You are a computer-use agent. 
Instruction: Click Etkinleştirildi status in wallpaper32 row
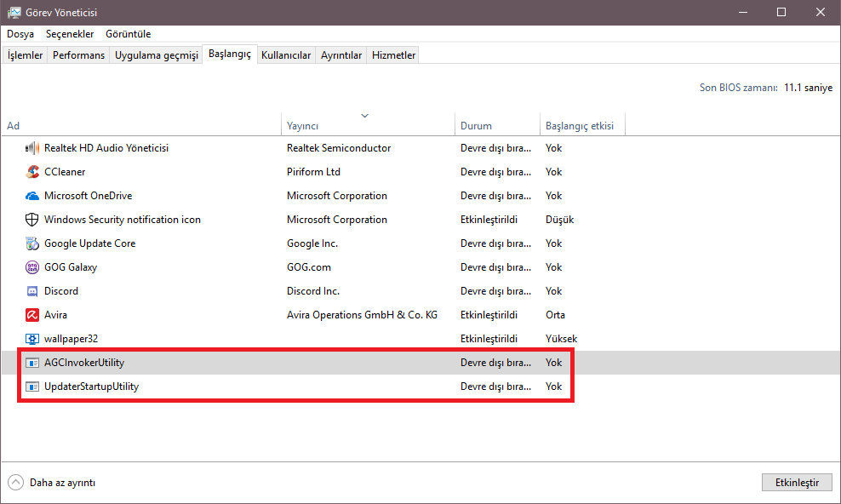(x=489, y=339)
